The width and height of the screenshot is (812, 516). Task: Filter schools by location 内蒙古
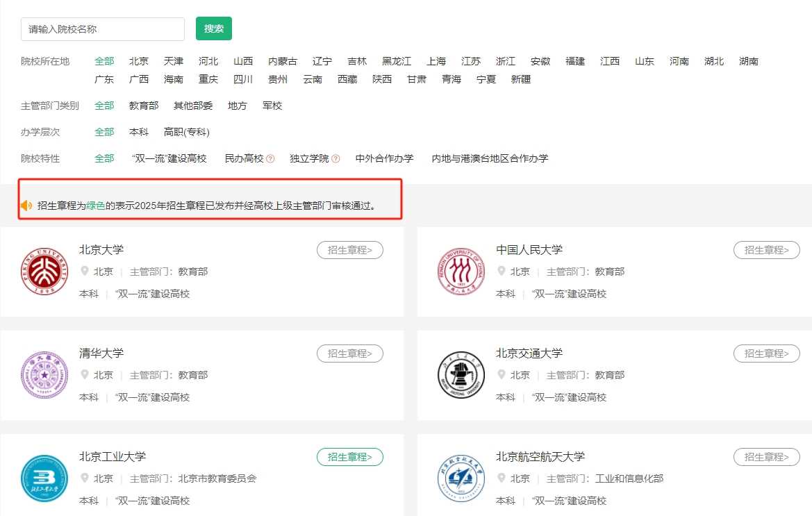click(x=282, y=61)
